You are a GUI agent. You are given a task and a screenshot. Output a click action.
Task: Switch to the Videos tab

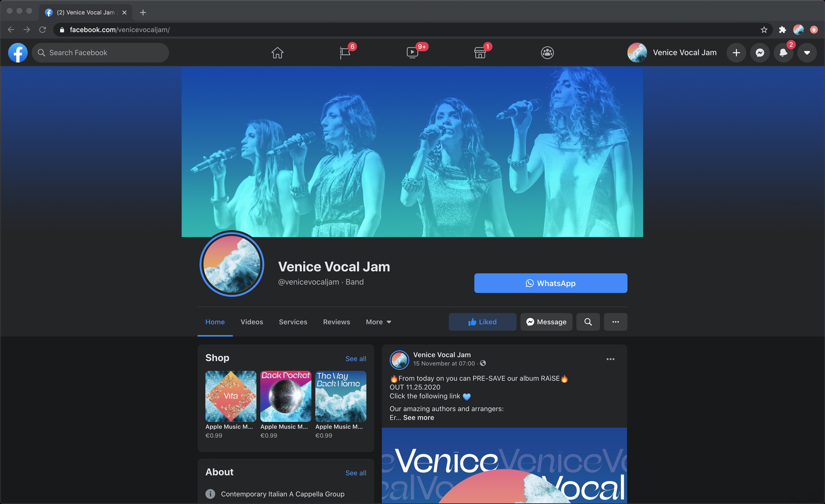(x=252, y=322)
